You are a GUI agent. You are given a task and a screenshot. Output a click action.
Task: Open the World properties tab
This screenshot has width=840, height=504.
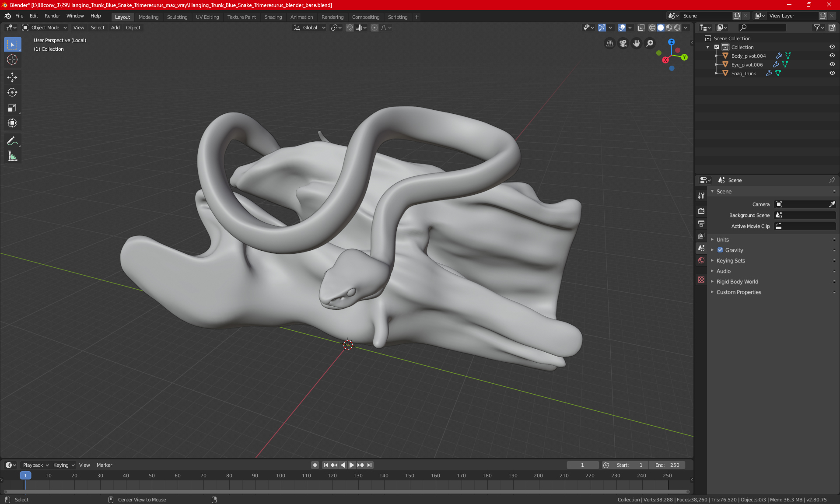point(701,260)
